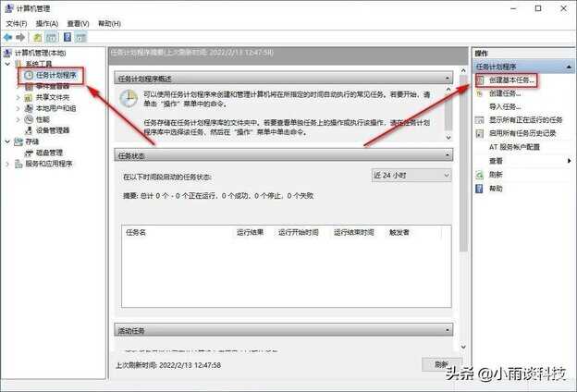Screen dimensions: 577x392
Task: Click the 刷新 button at the bottom
Action: [442, 364]
